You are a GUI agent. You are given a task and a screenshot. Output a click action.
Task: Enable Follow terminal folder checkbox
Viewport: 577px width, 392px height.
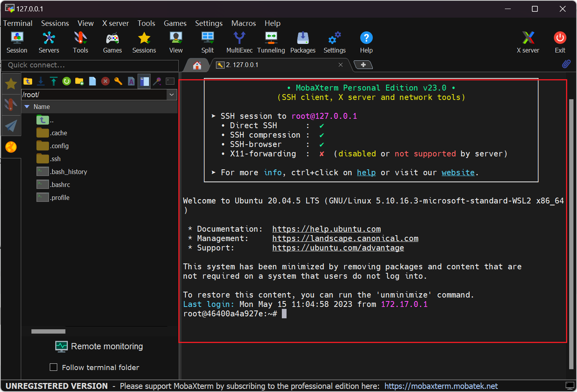[54, 367]
